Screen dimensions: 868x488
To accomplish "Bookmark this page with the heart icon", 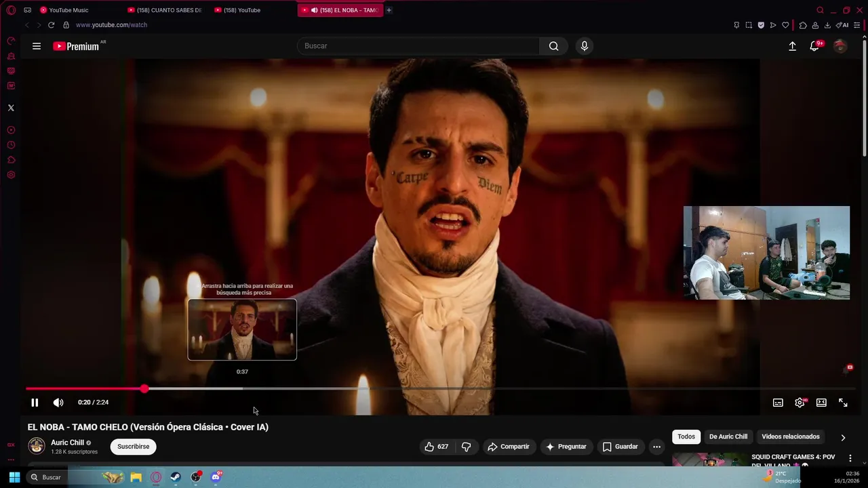I will coord(785,25).
